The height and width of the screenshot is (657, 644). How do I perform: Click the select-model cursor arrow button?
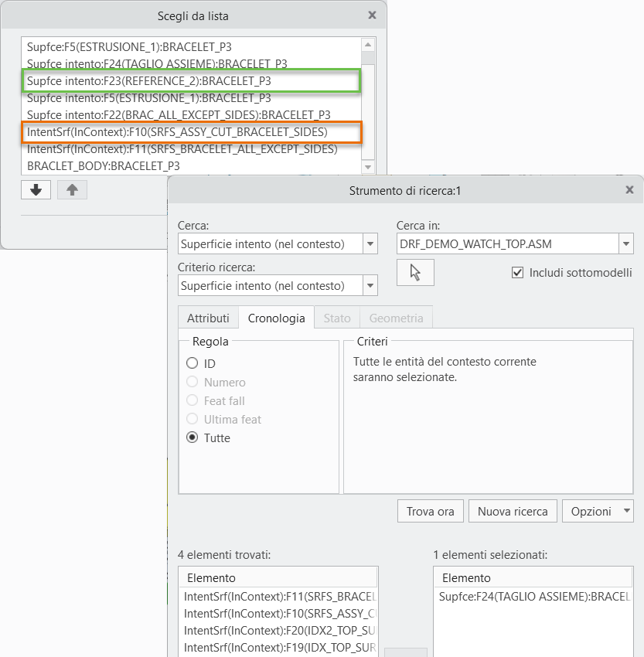coord(415,272)
